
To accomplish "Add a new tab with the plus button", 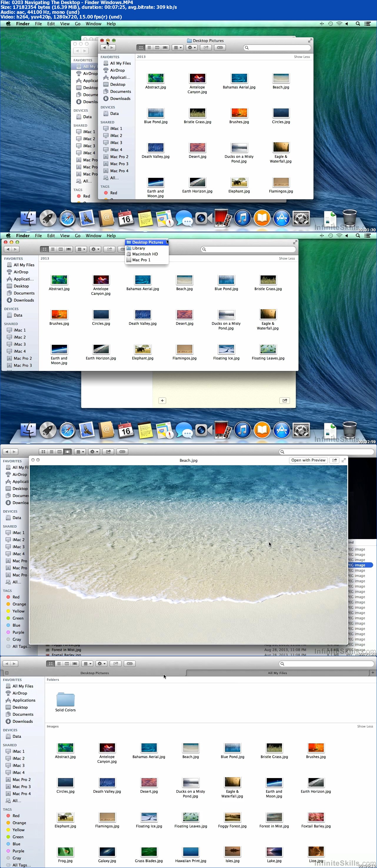I will coord(373,673).
